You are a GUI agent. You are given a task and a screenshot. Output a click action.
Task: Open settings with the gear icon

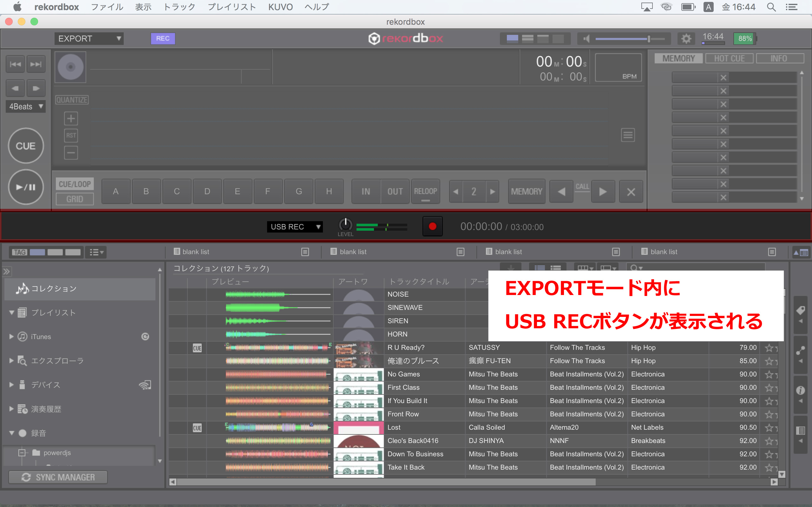pyautogui.click(x=686, y=39)
